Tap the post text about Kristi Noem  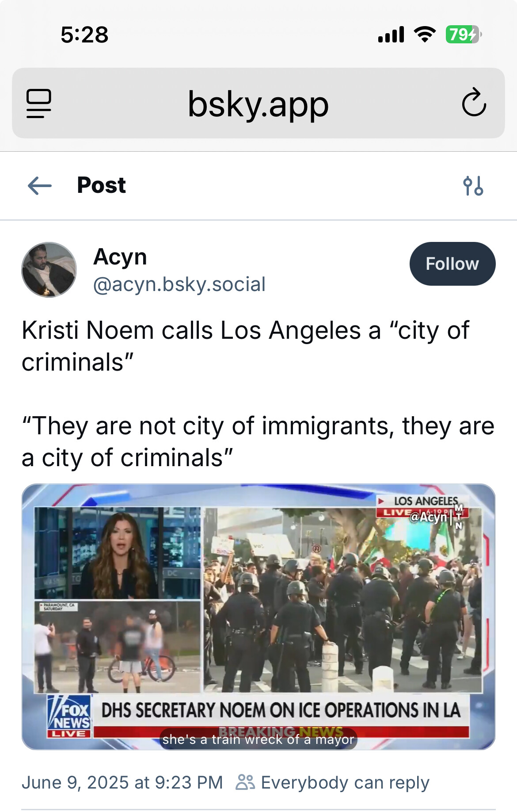click(258, 394)
